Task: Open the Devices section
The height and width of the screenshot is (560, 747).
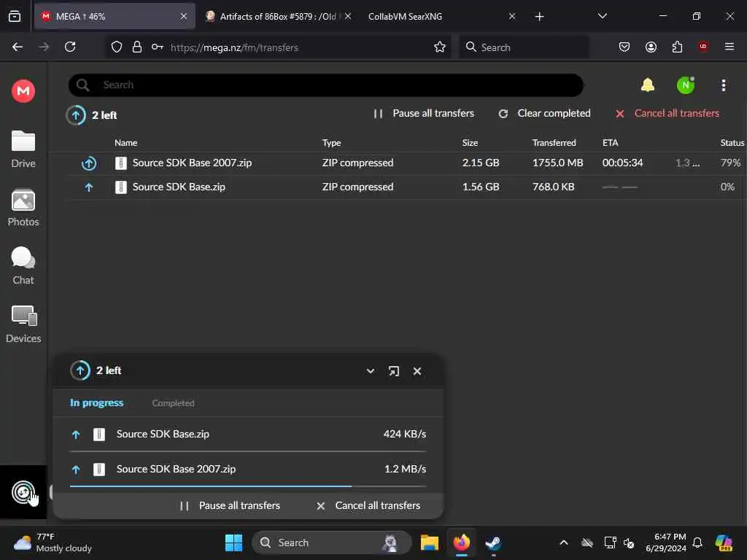Action: click(23, 324)
